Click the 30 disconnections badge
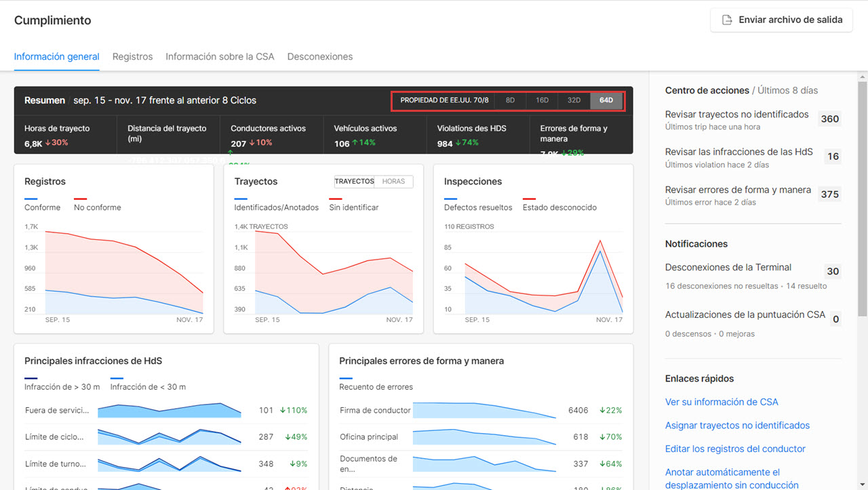 [x=833, y=271]
